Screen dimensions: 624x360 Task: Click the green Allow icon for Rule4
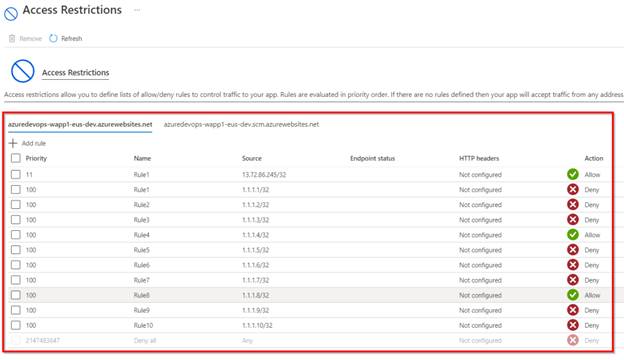pos(573,235)
